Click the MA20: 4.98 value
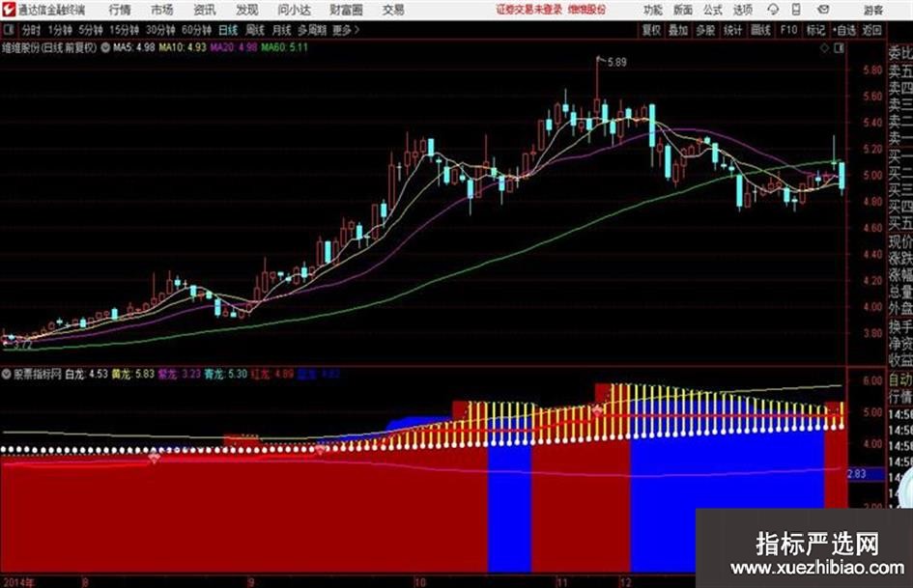 [x=234, y=47]
